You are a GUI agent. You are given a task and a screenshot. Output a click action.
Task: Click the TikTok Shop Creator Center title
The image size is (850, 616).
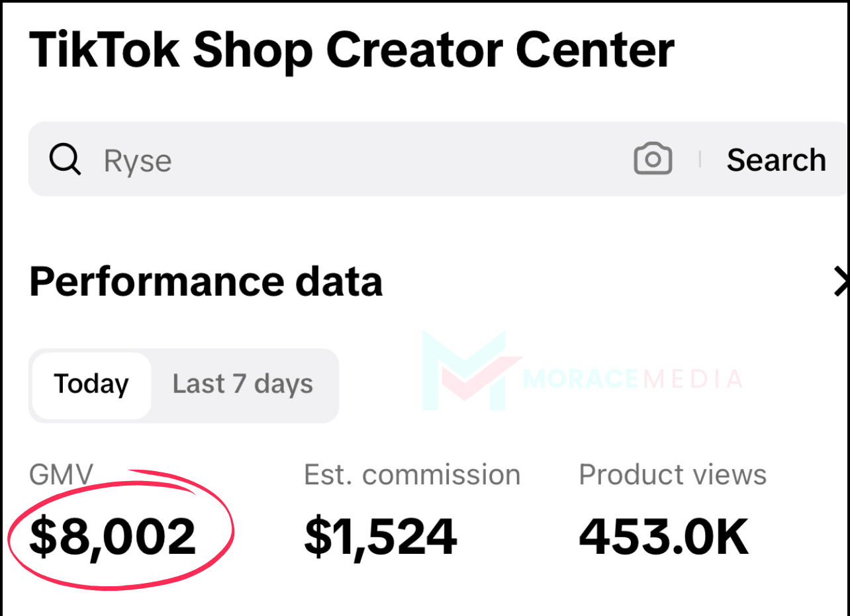(352, 51)
